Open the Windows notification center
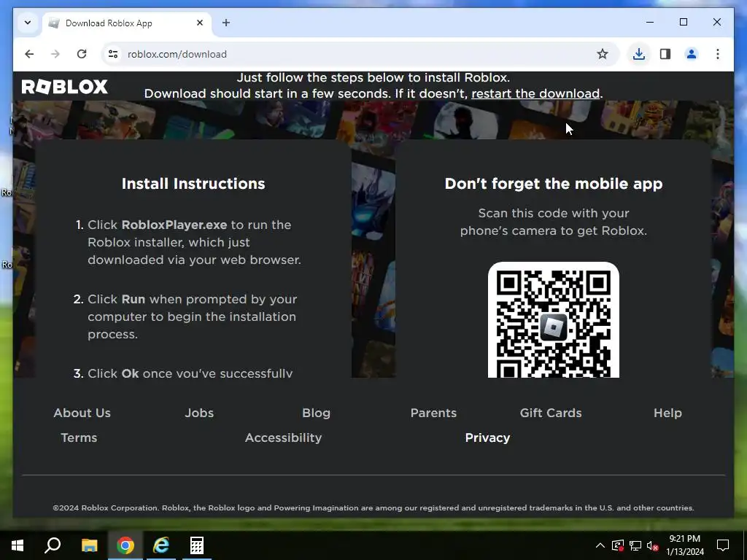Screen dimensions: 747x560 [x=723, y=545]
